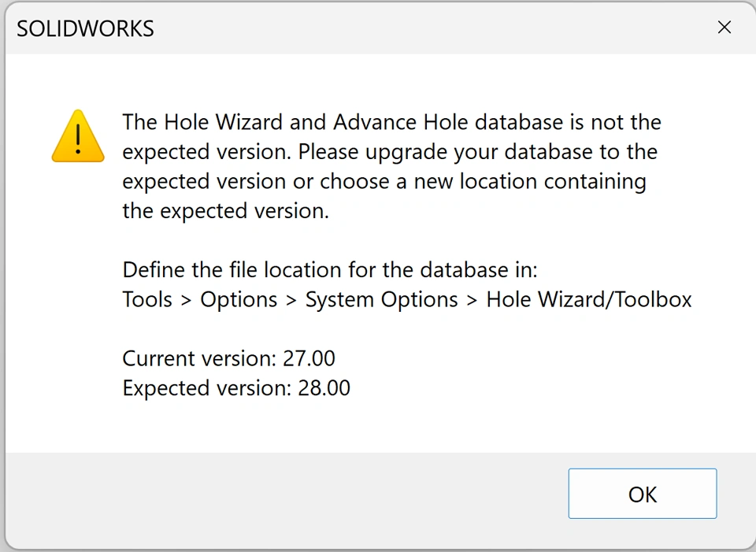This screenshot has width=756, height=552.
Task: Click the 28.00 version number
Action: [x=324, y=388]
